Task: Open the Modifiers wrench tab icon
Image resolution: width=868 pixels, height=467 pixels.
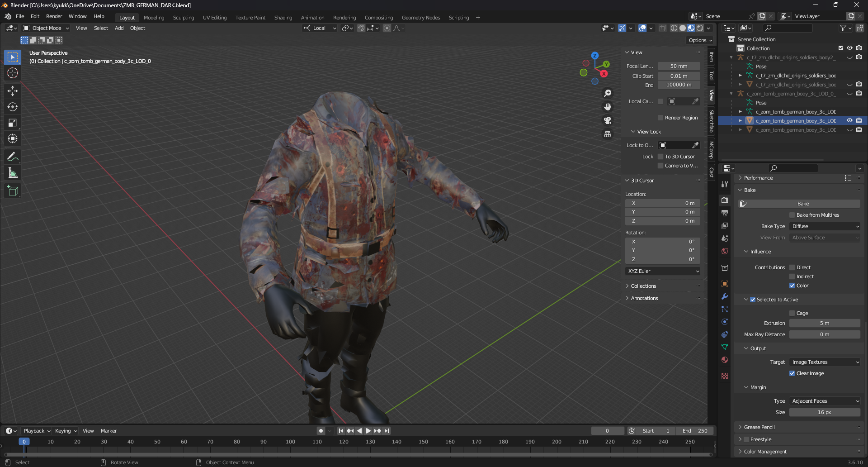Action: (725, 296)
